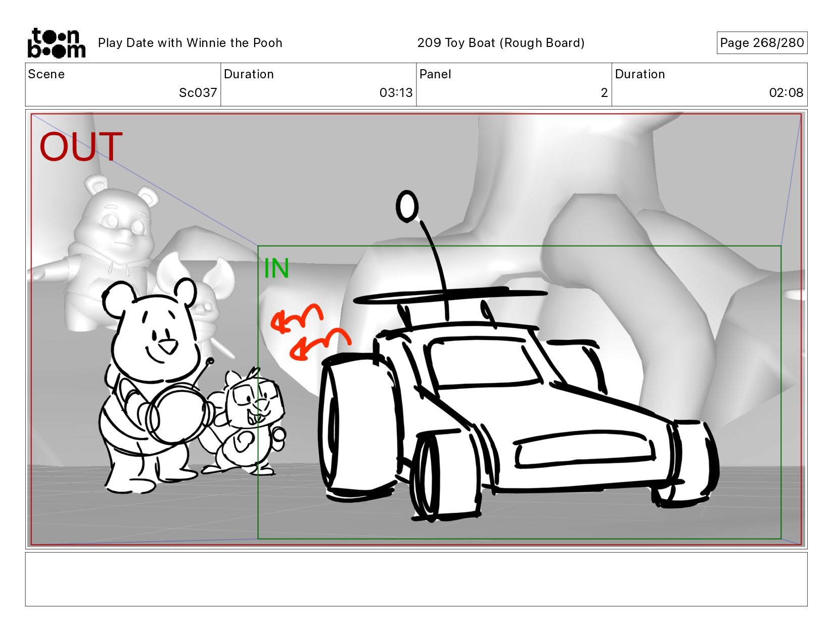Select the text "209 Toy Boat (Rough Board)"

501,43
